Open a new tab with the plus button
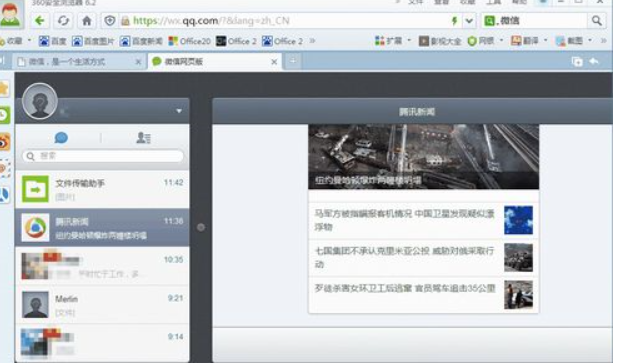Image resolution: width=619 pixels, height=363 pixels. (293, 61)
